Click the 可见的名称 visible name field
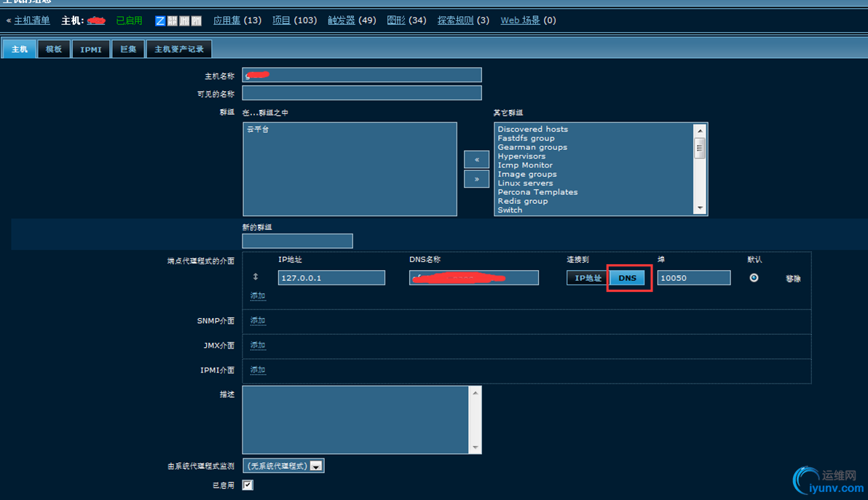The width and height of the screenshot is (868, 500). (362, 93)
